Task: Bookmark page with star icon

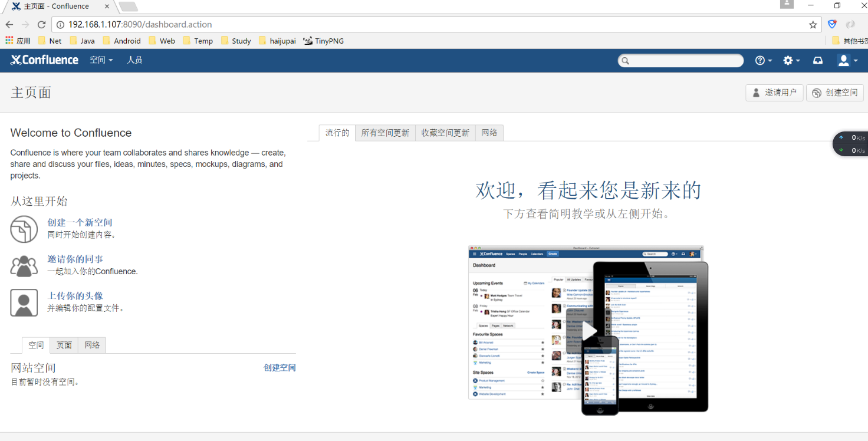Action: 813,25
